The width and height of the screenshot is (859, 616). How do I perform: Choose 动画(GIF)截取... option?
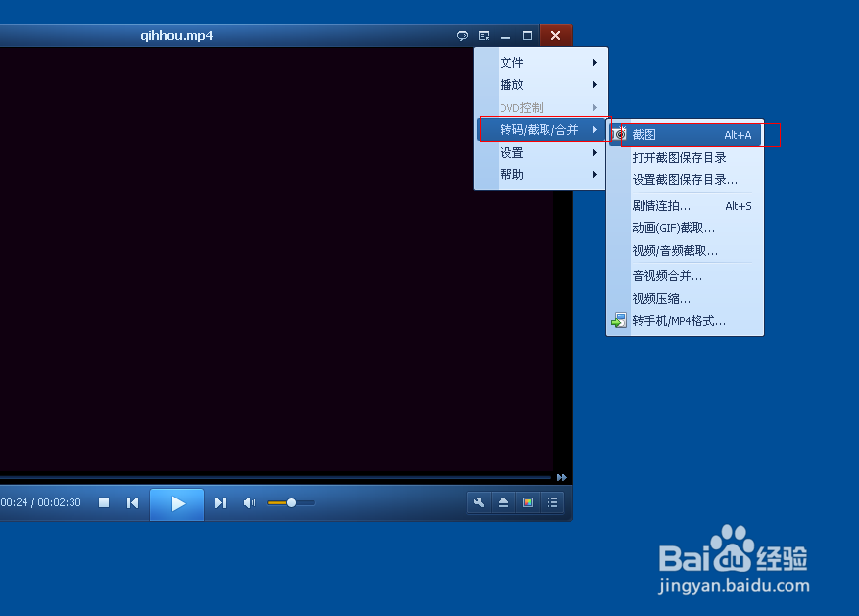point(686,228)
